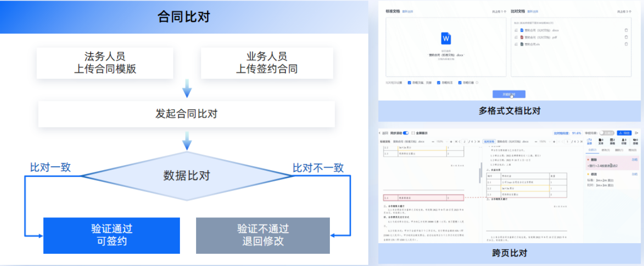The width and height of the screenshot is (644, 266).
Task: Click the 开始比对 button
Action: tap(509, 94)
